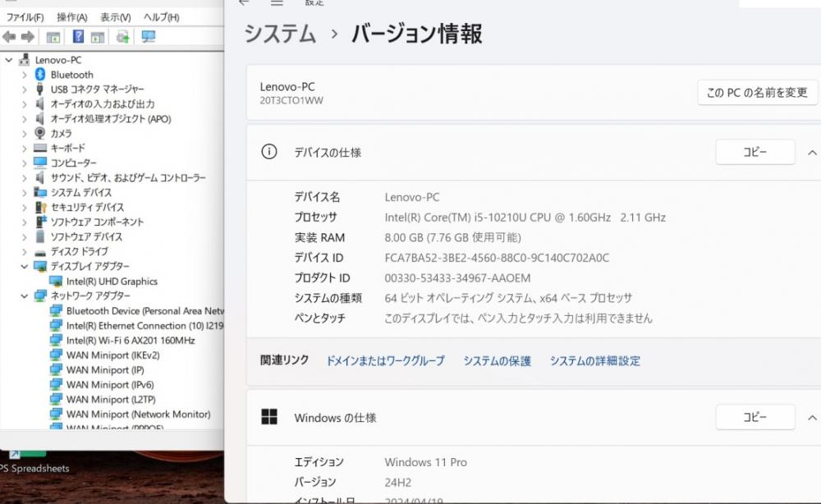Click the Intel(R) Core(TM) i5-10210U processor value
Viewport: 821px width, 504px height.
pyautogui.click(x=525, y=218)
